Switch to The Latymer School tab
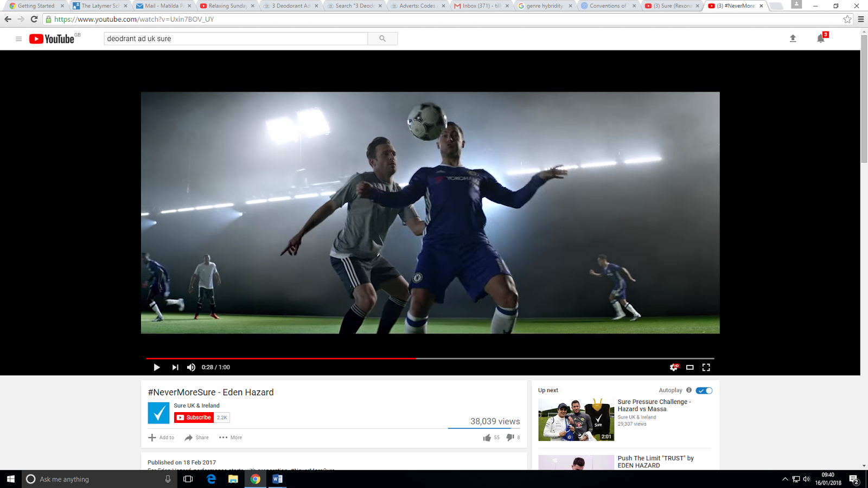This screenshot has height=488, width=868. [x=100, y=6]
